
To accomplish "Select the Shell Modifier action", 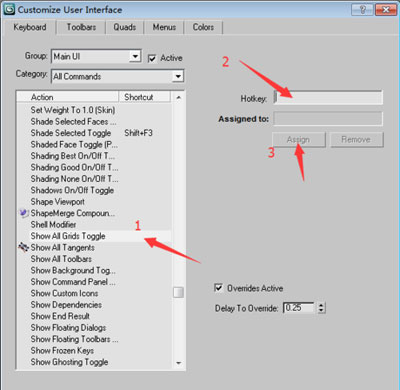I will click(x=53, y=224).
